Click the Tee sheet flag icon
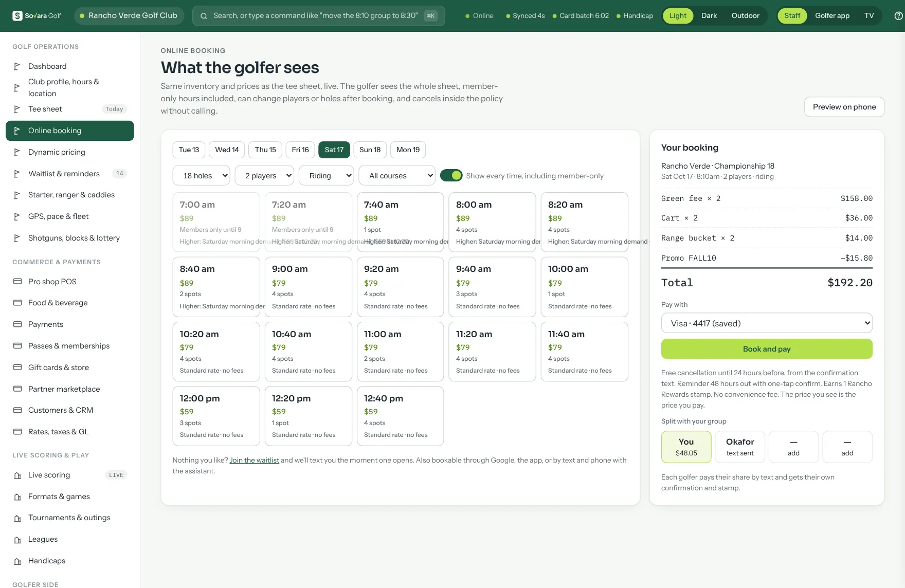Viewport: 905px width, 588px height. [17, 109]
